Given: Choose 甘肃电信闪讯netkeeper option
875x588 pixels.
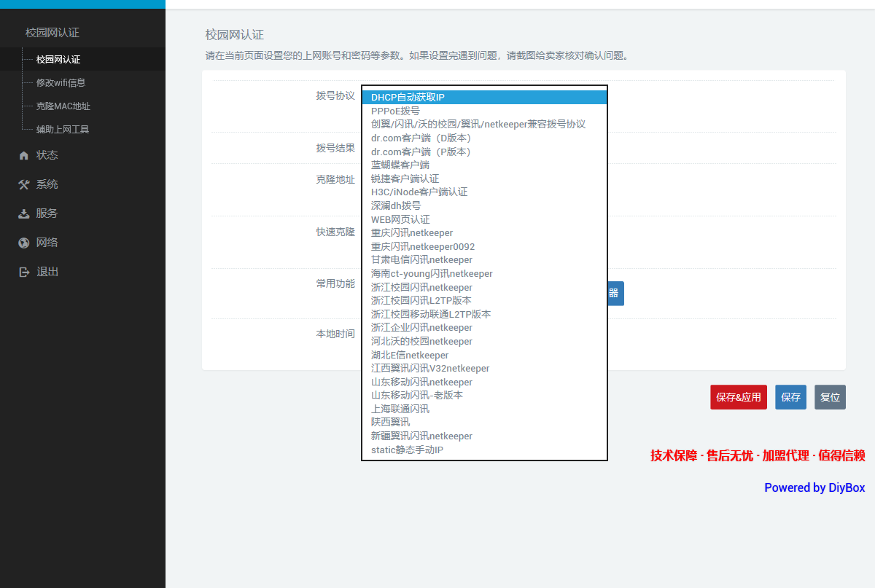Looking at the screenshot, I should click(484, 260).
